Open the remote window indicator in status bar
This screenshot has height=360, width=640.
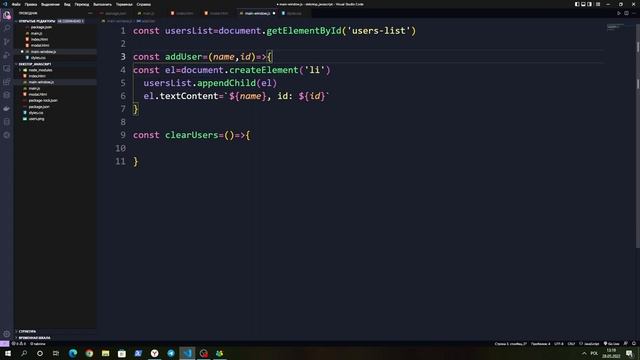pos(4,344)
